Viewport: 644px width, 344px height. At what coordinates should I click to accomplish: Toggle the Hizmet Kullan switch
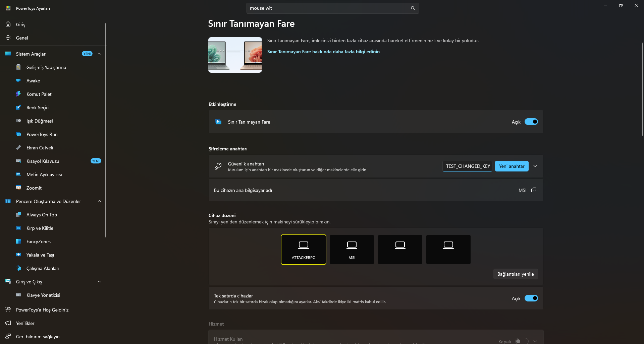522,341
